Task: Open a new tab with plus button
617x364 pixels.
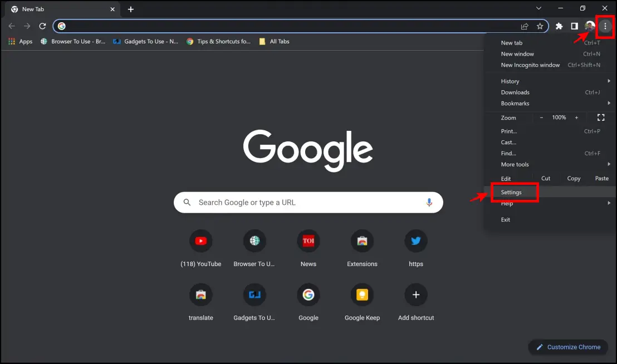Action: point(131,9)
